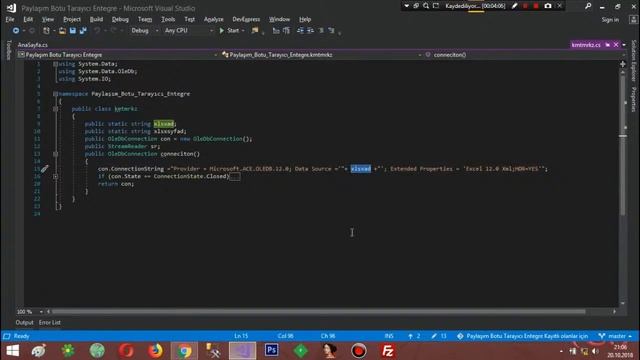Open the Build menu

[96, 19]
